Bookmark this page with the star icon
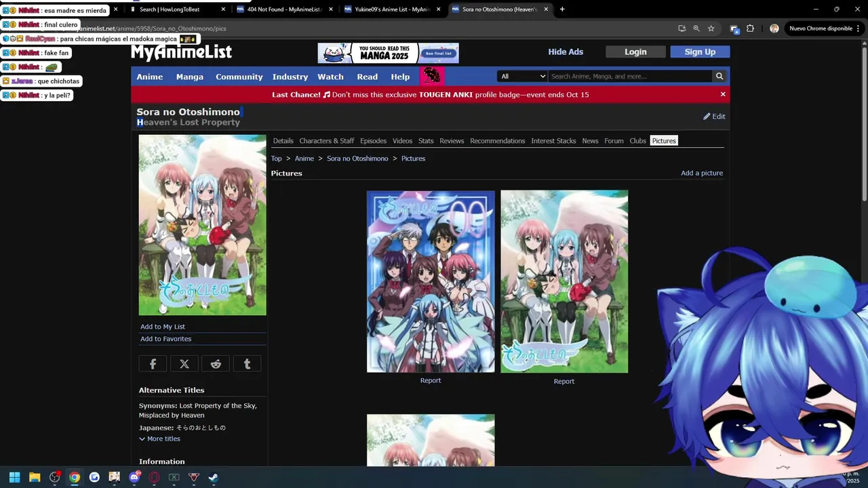 coord(711,28)
